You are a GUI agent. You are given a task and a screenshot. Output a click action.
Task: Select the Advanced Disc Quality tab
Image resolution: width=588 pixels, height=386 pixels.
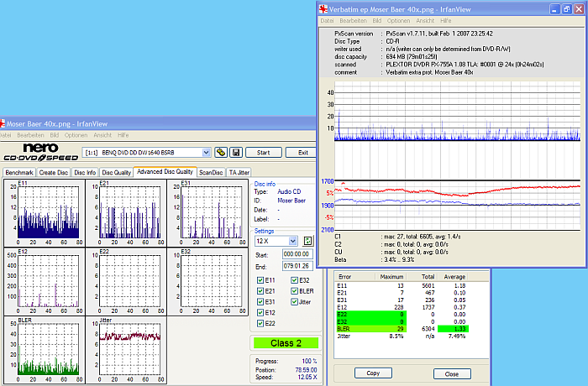pyautogui.click(x=165, y=172)
